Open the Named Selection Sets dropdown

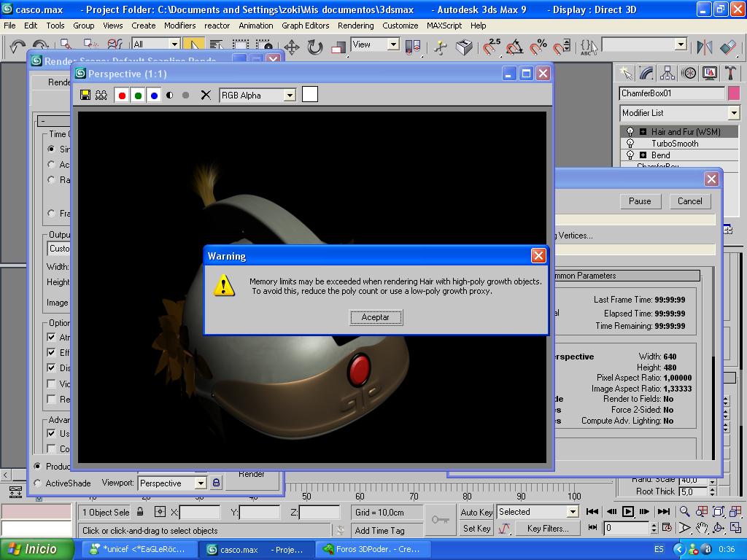[681, 44]
